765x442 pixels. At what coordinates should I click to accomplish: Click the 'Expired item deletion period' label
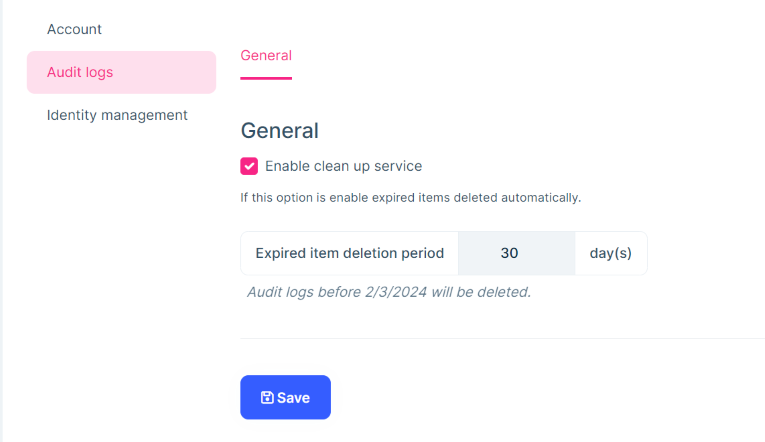coord(349,253)
